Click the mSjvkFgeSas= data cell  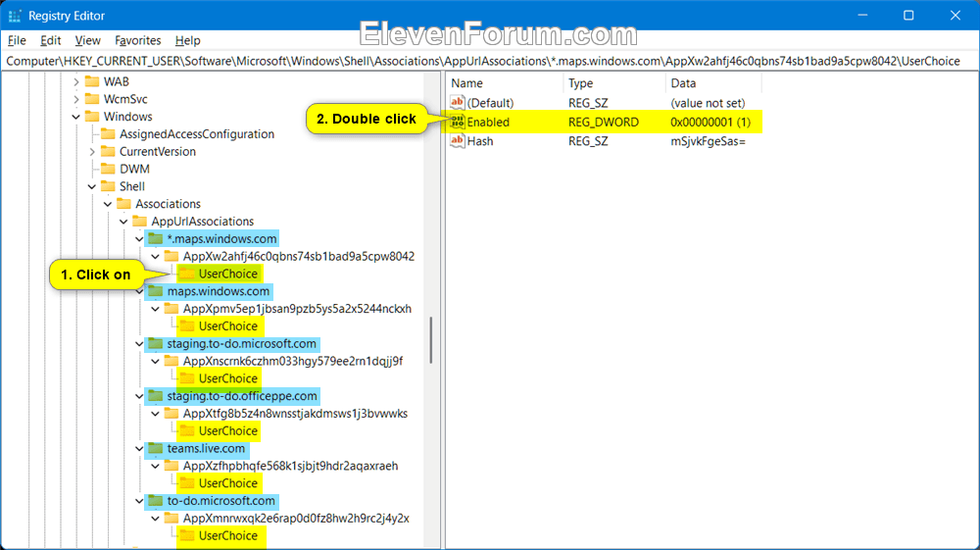[x=709, y=141]
